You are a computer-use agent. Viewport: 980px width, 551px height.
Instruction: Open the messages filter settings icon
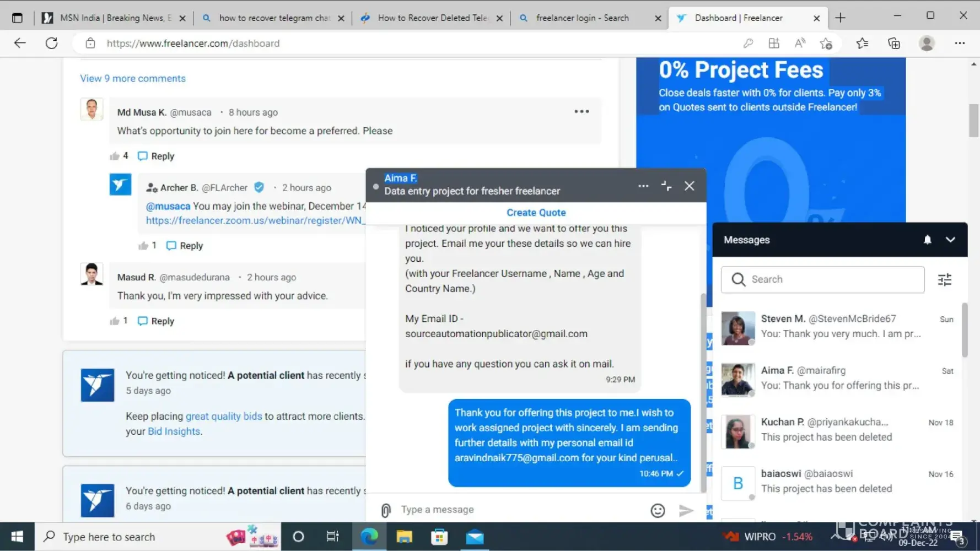pyautogui.click(x=945, y=280)
